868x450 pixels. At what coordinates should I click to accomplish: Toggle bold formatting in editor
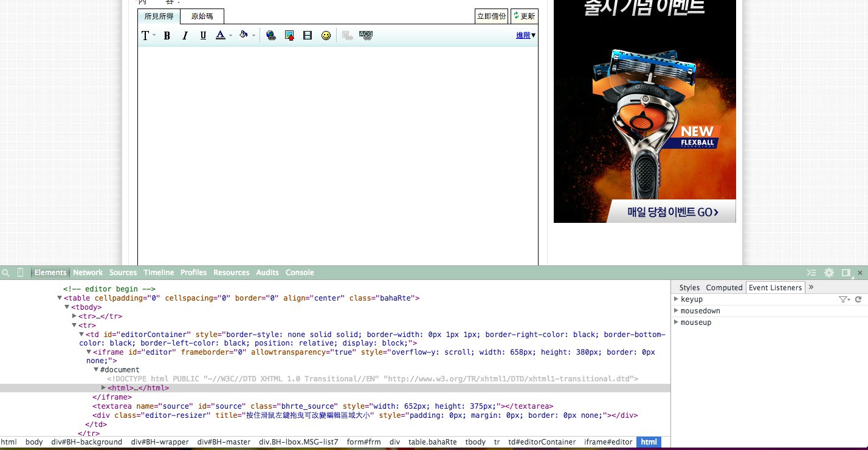167,36
